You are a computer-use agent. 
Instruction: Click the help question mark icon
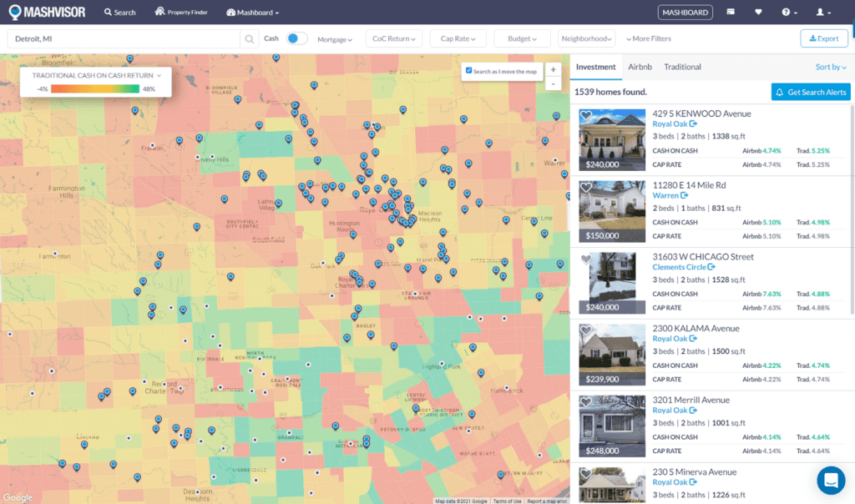[x=786, y=13]
